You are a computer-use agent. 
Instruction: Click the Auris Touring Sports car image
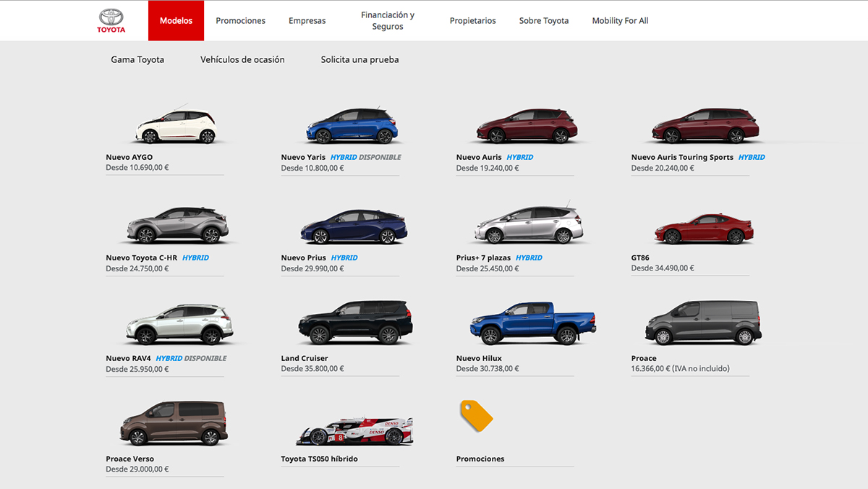tap(705, 126)
